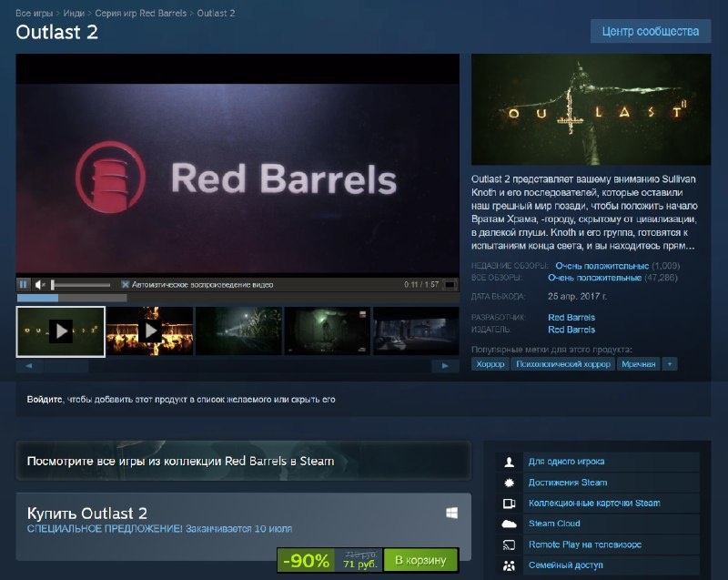This screenshot has width=728, height=580.
Task: Open developer Red Barrels link
Action: (571, 318)
